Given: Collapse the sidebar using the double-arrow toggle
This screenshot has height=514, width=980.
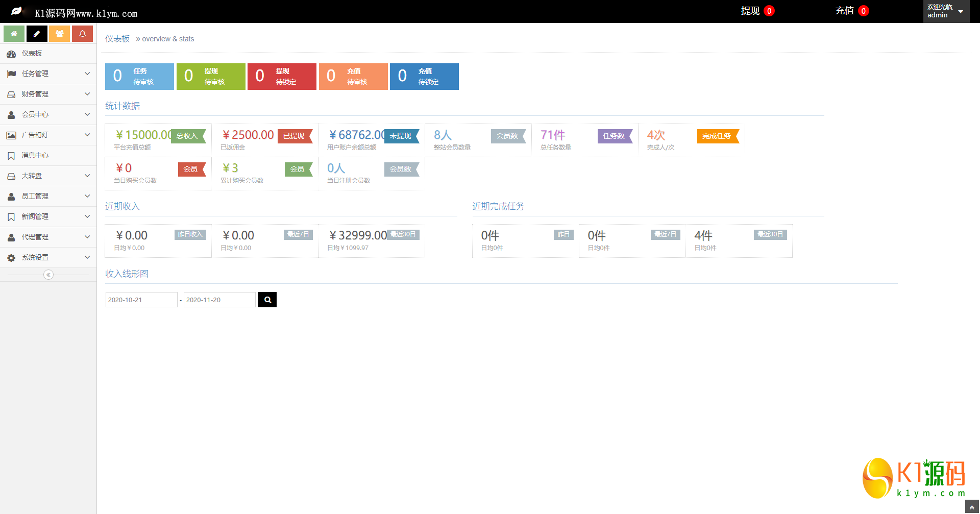Looking at the screenshot, I should (48, 275).
